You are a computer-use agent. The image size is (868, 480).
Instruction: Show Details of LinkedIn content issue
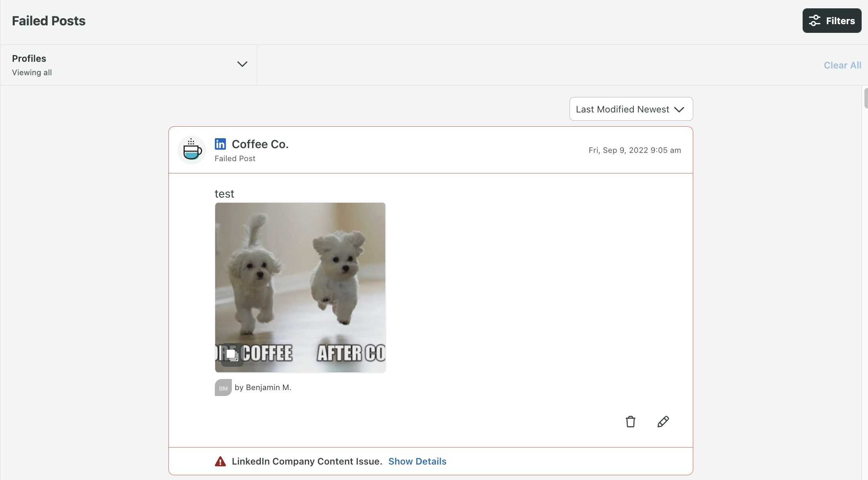pos(417,461)
